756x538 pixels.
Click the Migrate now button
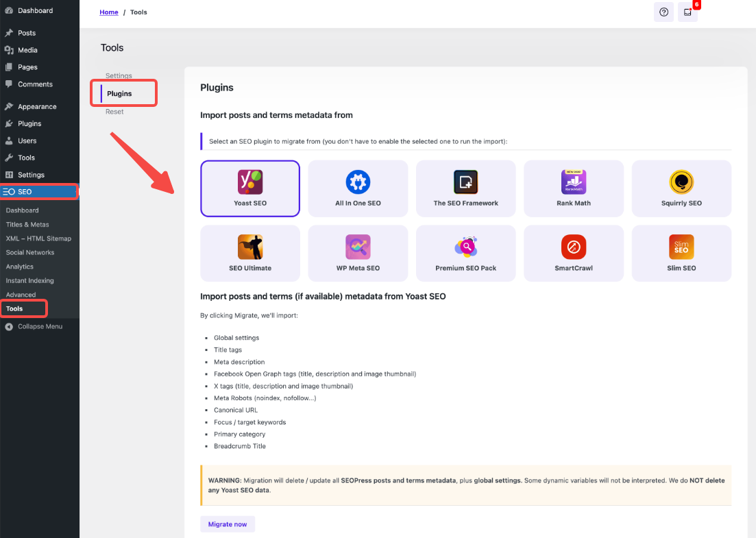(227, 524)
